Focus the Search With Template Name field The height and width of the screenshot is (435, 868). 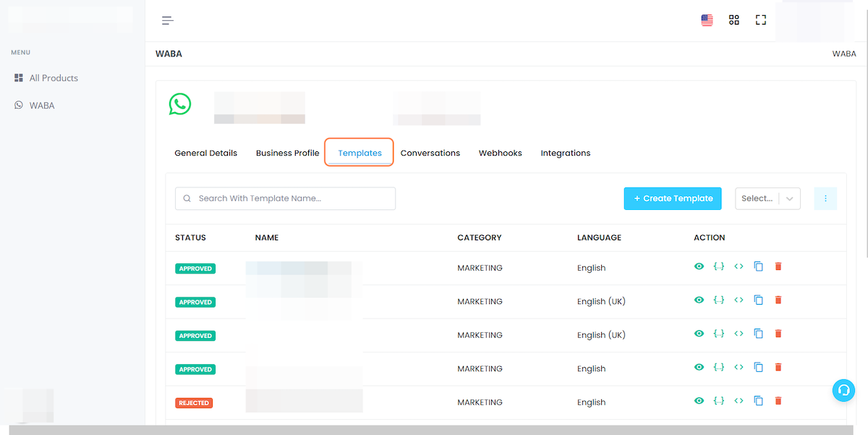click(x=285, y=198)
